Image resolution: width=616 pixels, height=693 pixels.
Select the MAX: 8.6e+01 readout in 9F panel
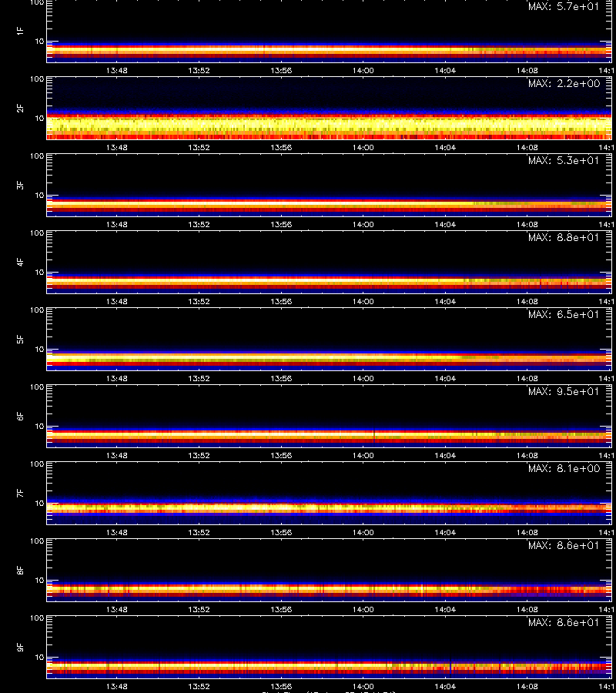tap(564, 622)
